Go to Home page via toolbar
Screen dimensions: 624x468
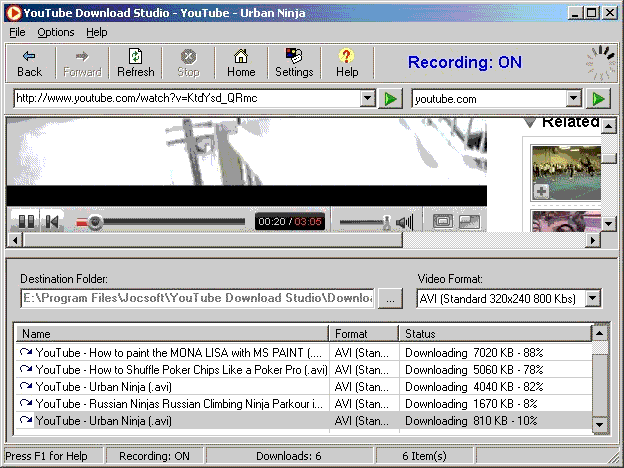pyautogui.click(x=241, y=63)
